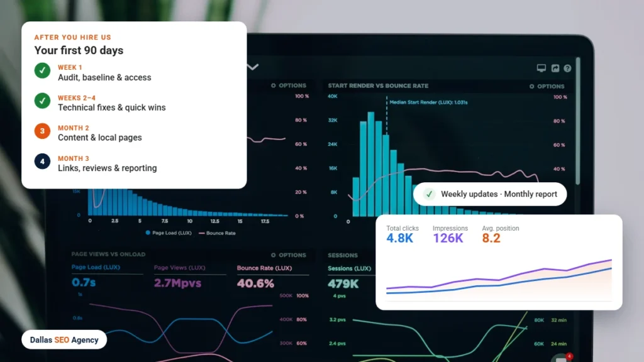Screen dimensions: 644x362
Task: Open OPTIONS for Page Views vs Onload panel
Action: (x=288, y=255)
